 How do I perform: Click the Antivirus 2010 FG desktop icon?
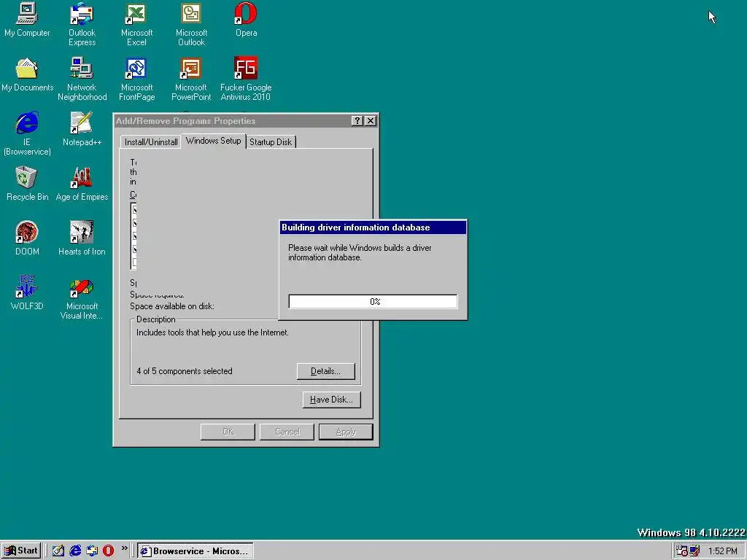pyautogui.click(x=246, y=79)
